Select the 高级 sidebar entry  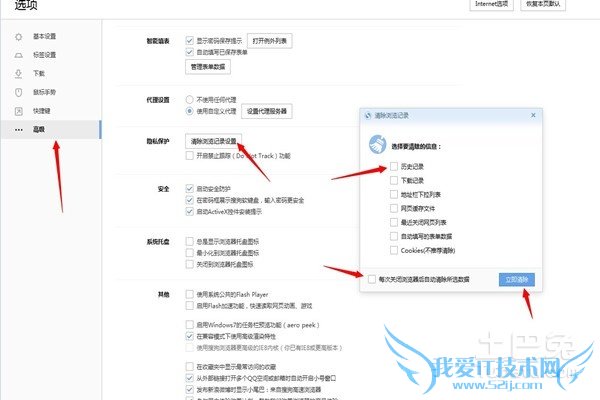[x=51, y=129]
